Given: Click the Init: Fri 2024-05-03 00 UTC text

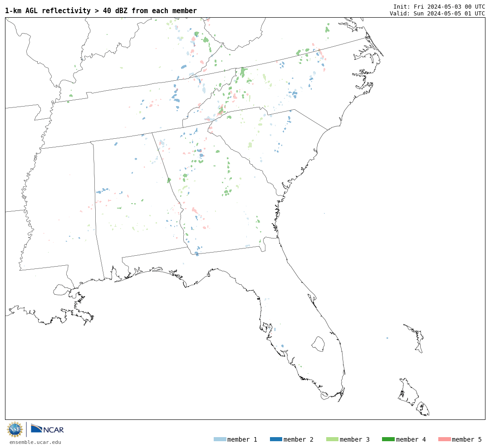Looking at the screenshot, I should point(439,6).
